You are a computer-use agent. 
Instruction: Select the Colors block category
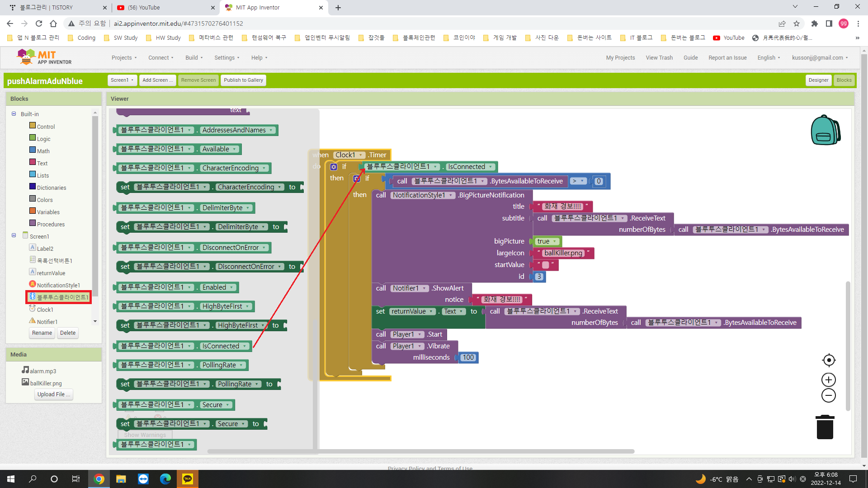coord(44,200)
